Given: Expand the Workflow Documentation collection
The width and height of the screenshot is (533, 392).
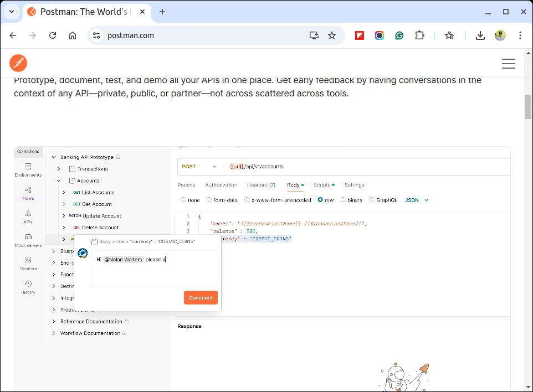Looking at the screenshot, I should pyautogui.click(x=54, y=333).
